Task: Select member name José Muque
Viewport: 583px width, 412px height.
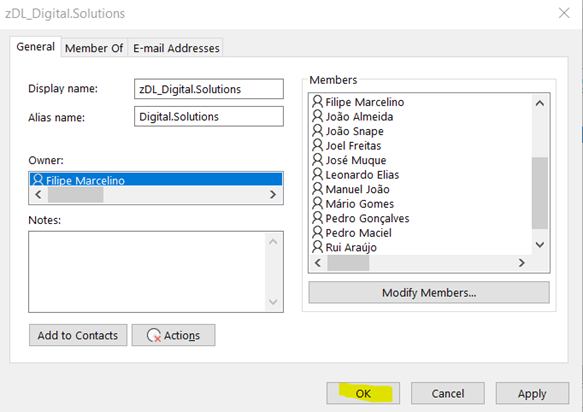Action: pyautogui.click(x=356, y=160)
